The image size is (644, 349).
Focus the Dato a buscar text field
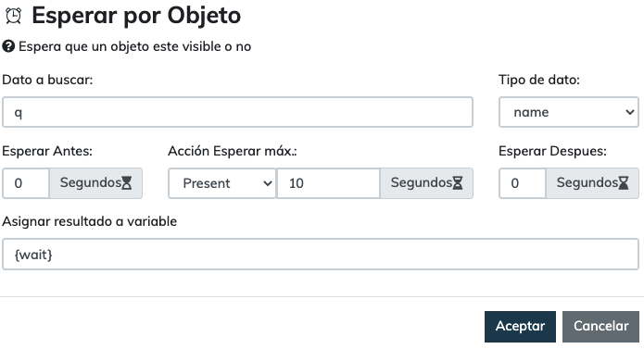(x=238, y=112)
